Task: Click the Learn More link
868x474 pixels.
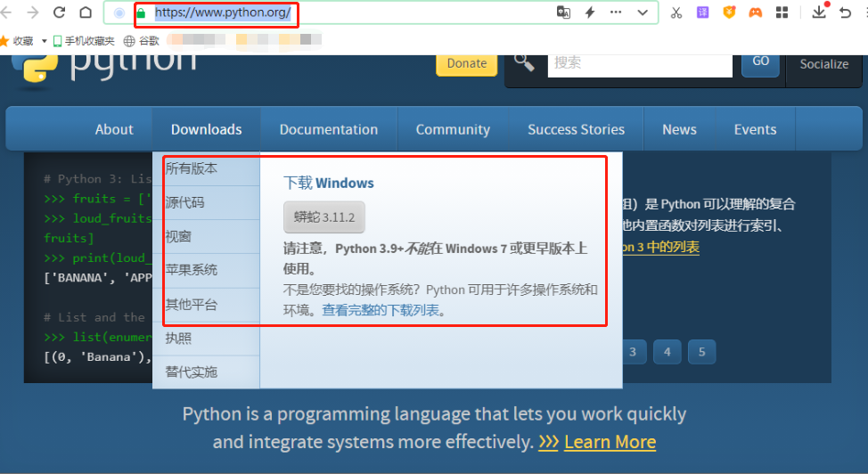Action: 610,442
